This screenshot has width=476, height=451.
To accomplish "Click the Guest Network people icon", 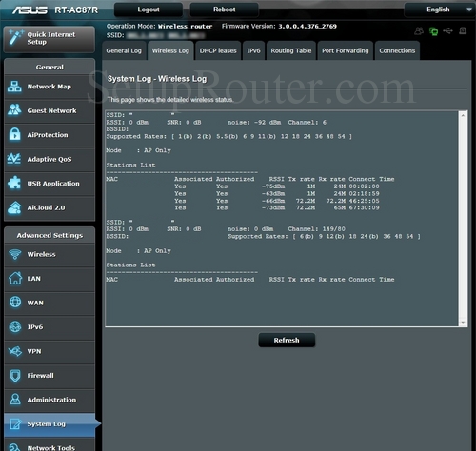I will pyautogui.click(x=14, y=110).
